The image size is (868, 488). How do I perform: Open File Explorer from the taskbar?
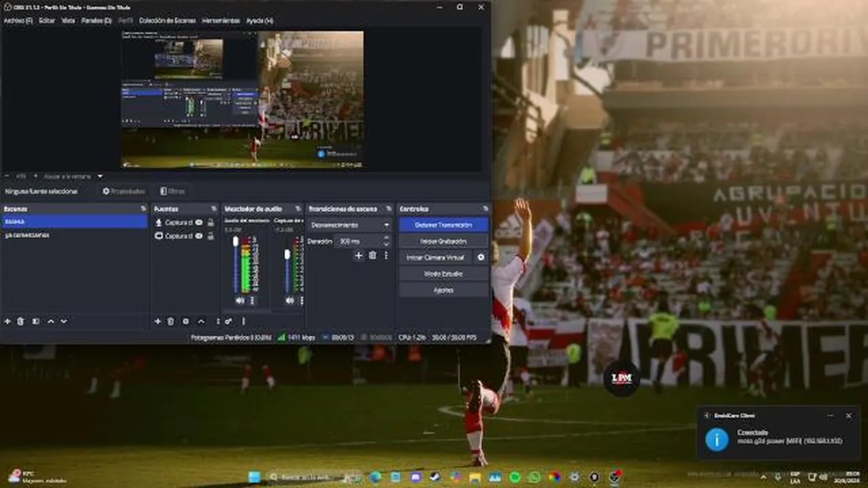[x=475, y=477]
